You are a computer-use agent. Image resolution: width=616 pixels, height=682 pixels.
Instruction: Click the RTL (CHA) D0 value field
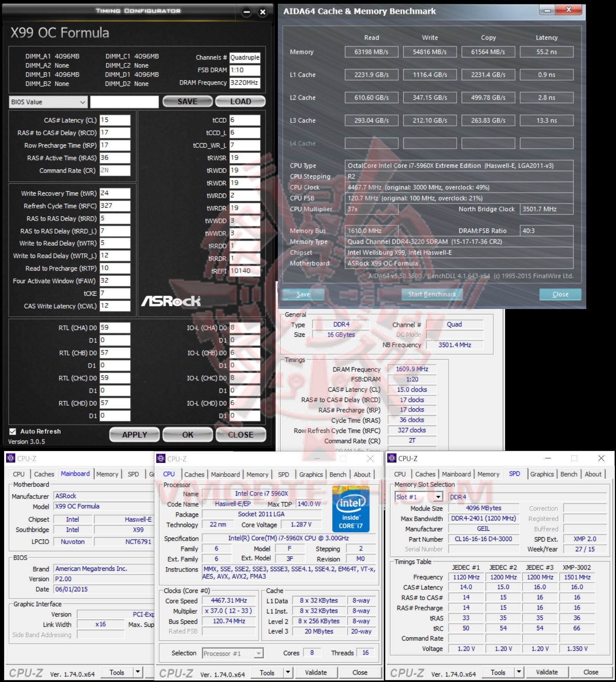pos(115,328)
